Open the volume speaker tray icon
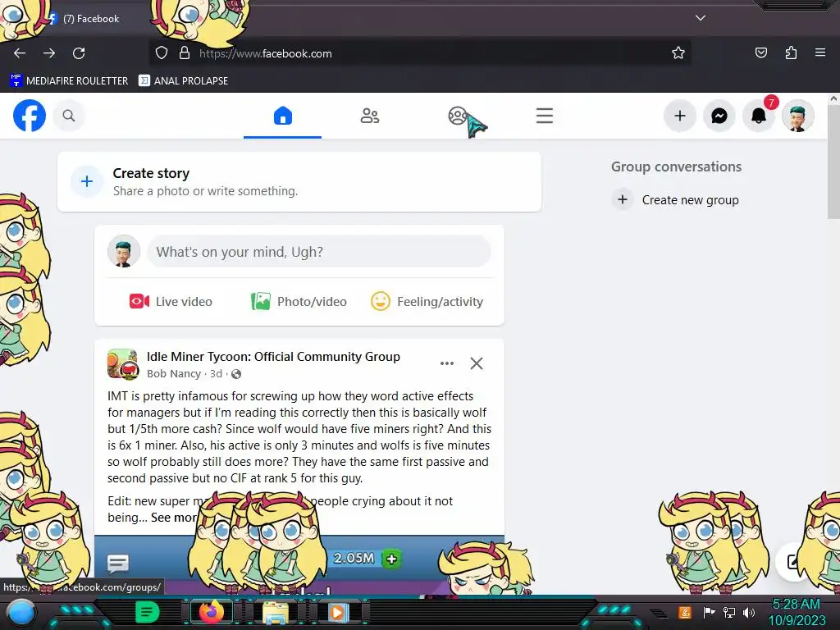The width and height of the screenshot is (840, 630). click(749, 612)
